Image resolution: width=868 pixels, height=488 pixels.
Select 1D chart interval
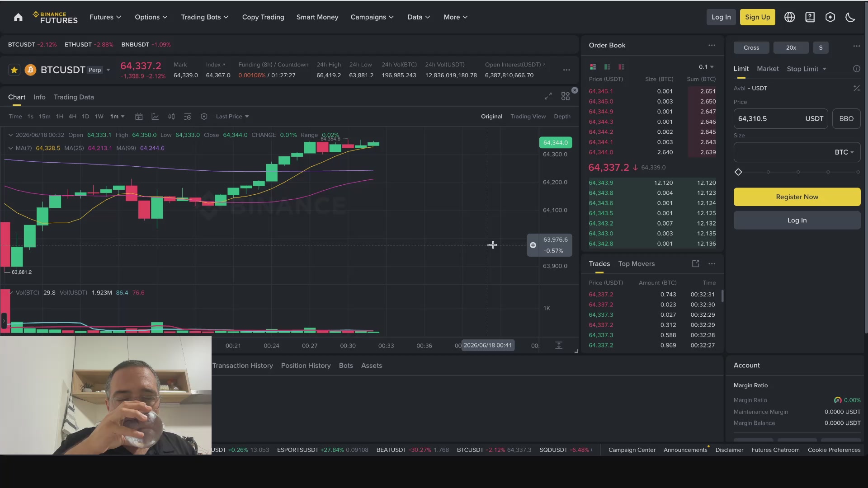coord(85,117)
